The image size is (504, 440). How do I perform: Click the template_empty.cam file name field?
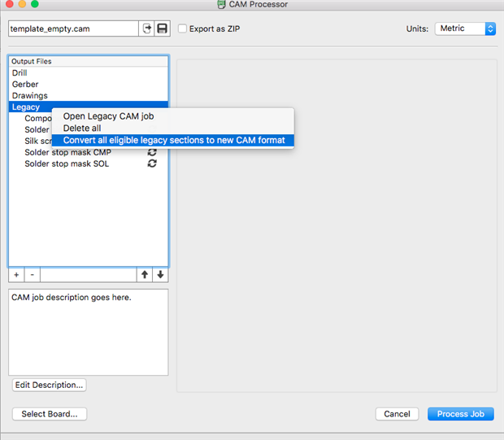click(74, 28)
